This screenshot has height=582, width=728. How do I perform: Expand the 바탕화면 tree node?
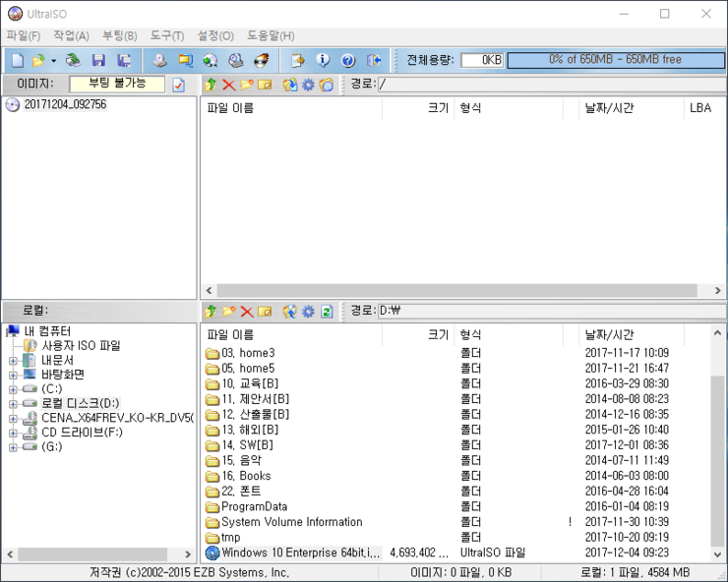tap(13, 375)
